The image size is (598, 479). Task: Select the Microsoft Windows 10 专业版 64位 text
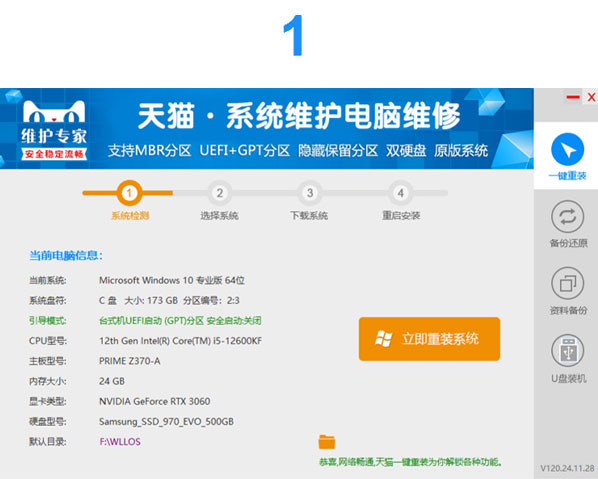[172, 280]
